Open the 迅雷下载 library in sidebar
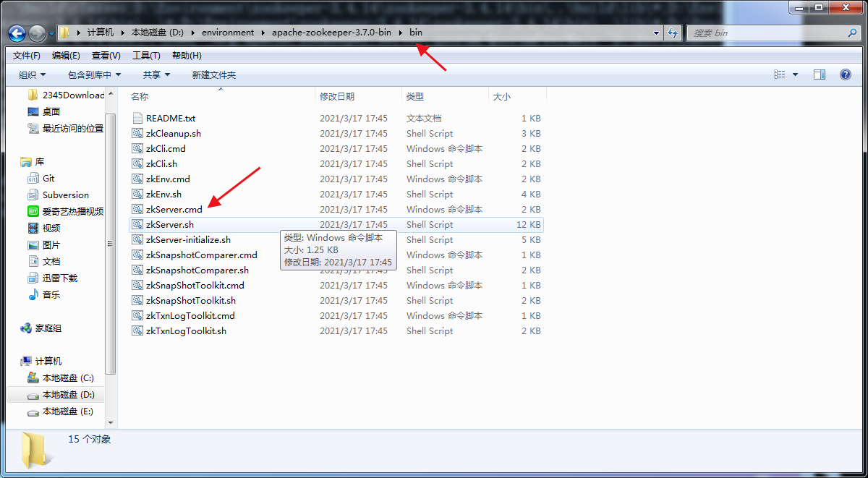Screen dimensions: 868x478 (53, 278)
